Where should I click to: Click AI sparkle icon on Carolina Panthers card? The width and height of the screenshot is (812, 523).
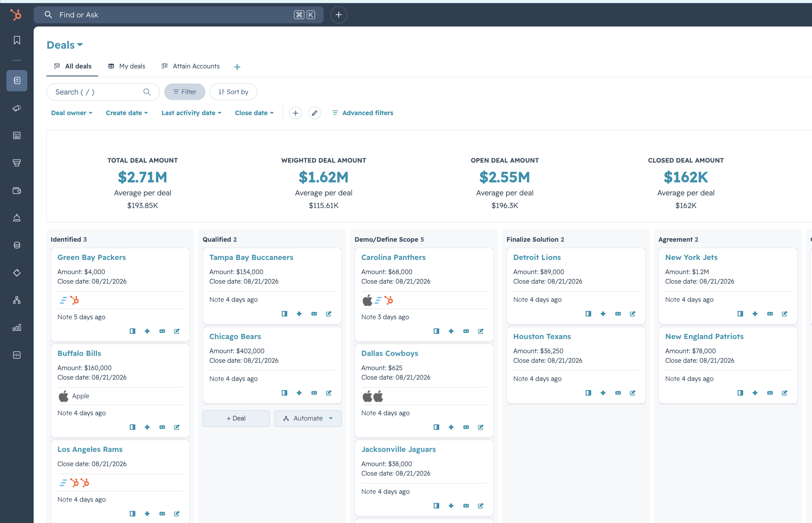point(451,331)
